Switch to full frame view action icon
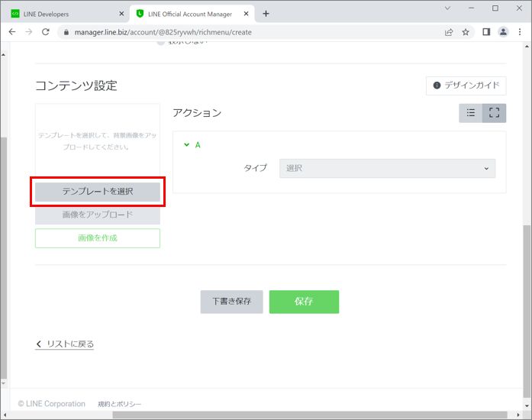The height and width of the screenshot is (420, 532). coord(495,113)
